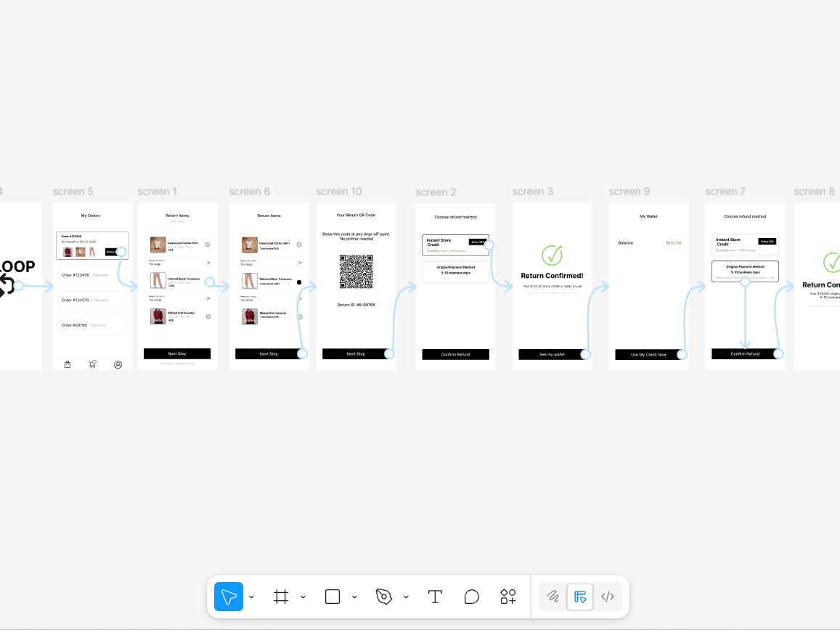Open the Actions components tool
Image resolution: width=840 pixels, height=630 pixels.
508,597
